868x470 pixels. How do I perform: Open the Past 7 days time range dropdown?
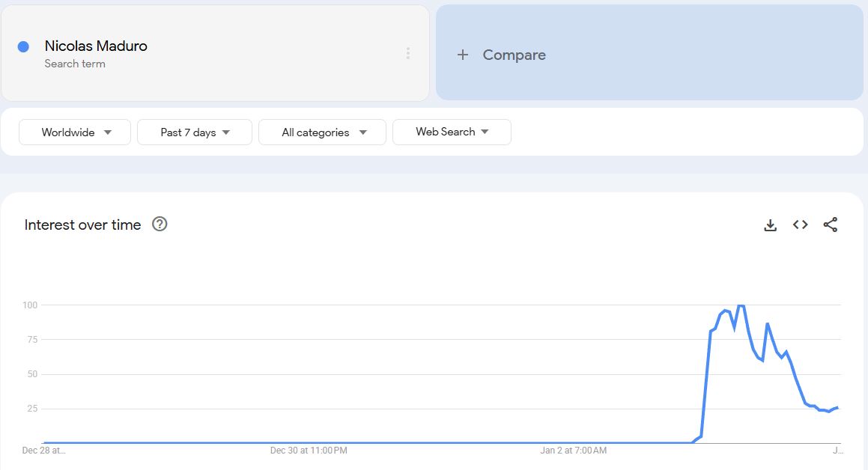[195, 132]
